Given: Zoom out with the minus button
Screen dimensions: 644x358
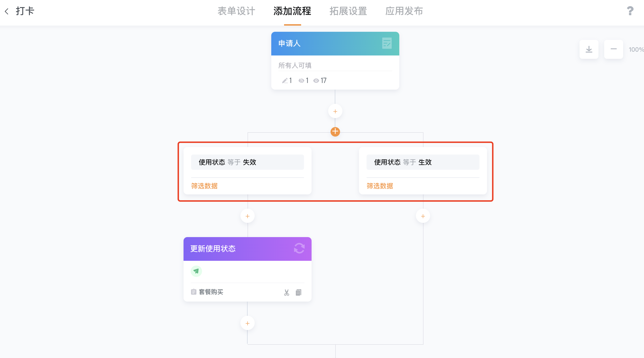Looking at the screenshot, I should (613, 49).
